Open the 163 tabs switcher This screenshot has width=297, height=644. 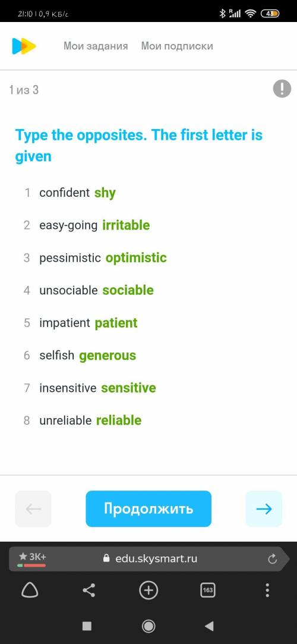(208, 590)
